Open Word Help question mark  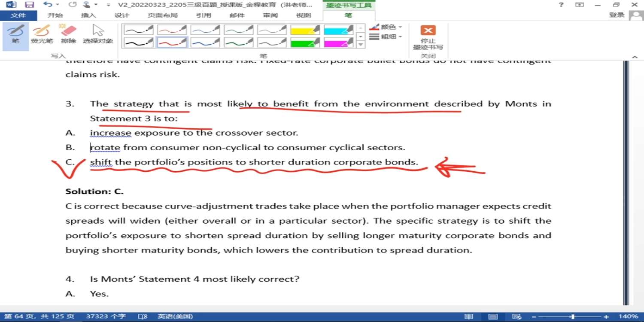561,5
